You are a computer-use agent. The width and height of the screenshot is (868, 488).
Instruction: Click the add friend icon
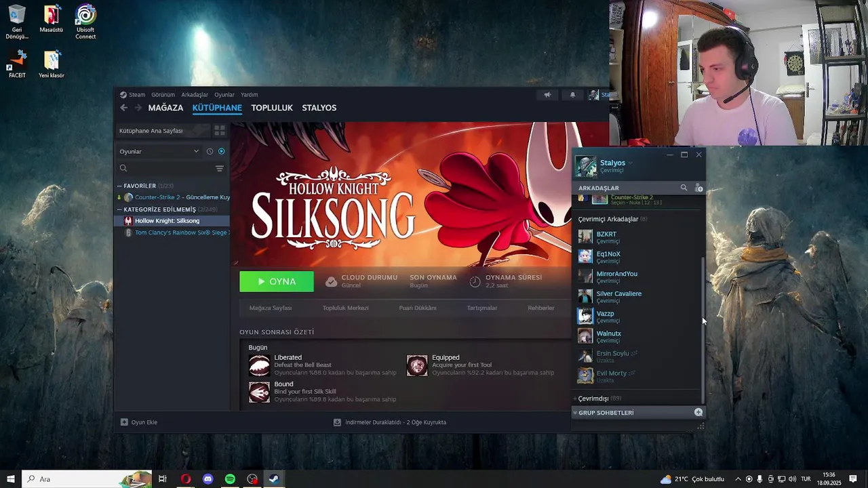coord(699,188)
